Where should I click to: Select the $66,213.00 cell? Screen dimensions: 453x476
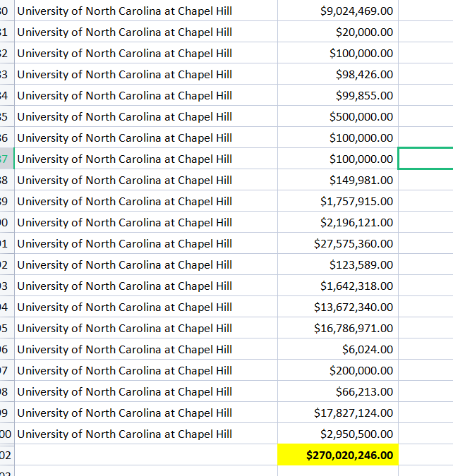pyautogui.click(x=337, y=391)
